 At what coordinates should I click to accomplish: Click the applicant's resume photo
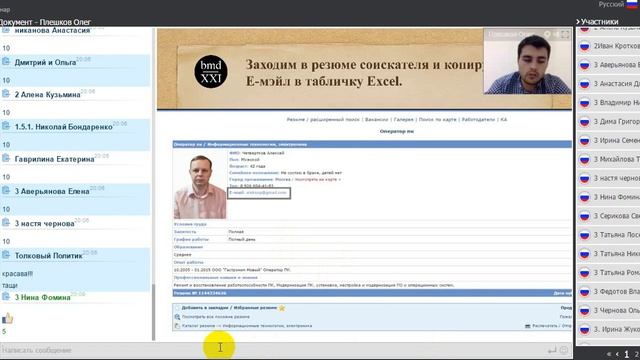coord(200,187)
